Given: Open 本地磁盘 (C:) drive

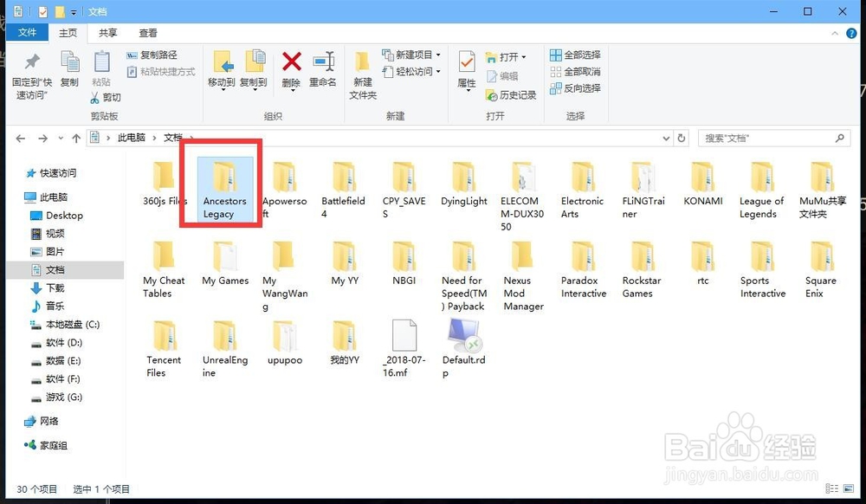Looking at the screenshot, I should pyautogui.click(x=65, y=325).
